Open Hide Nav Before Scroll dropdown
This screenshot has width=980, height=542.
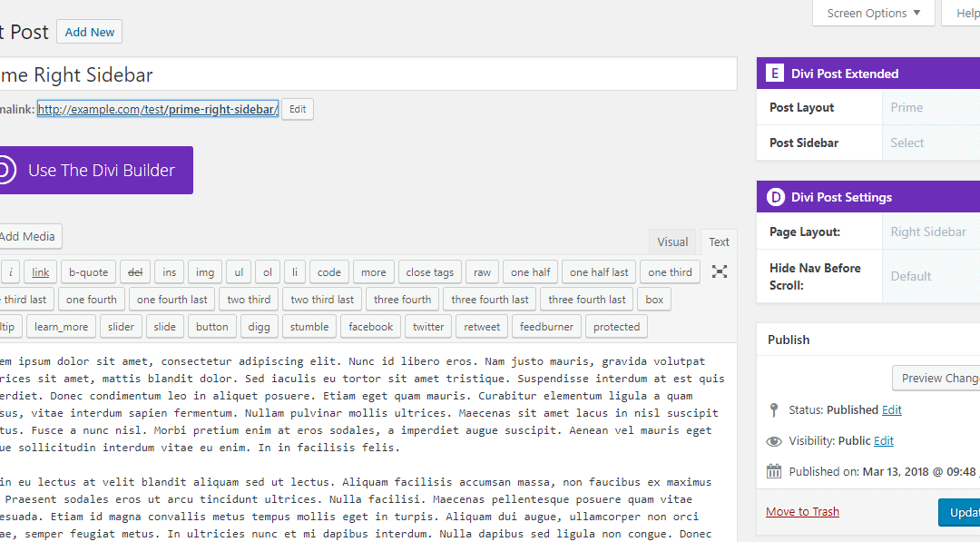click(930, 276)
